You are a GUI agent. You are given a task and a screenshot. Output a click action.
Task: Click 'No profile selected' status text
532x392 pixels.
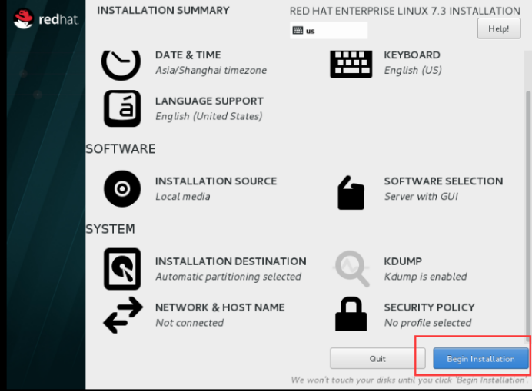tap(427, 323)
